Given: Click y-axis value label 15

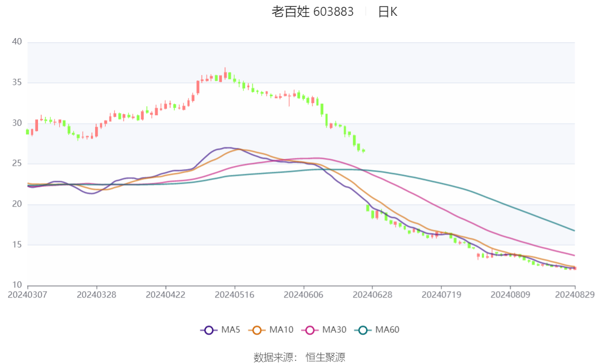Looking at the screenshot, I should pyautogui.click(x=17, y=245).
